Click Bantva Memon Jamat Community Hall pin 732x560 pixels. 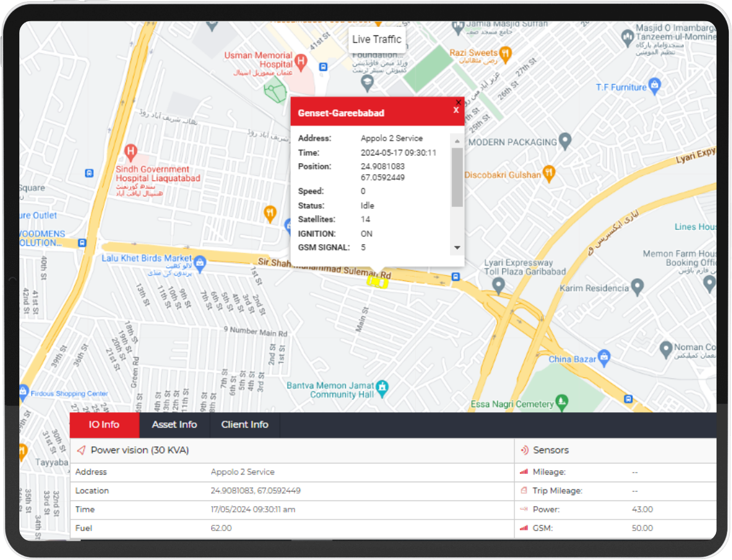click(x=383, y=387)
